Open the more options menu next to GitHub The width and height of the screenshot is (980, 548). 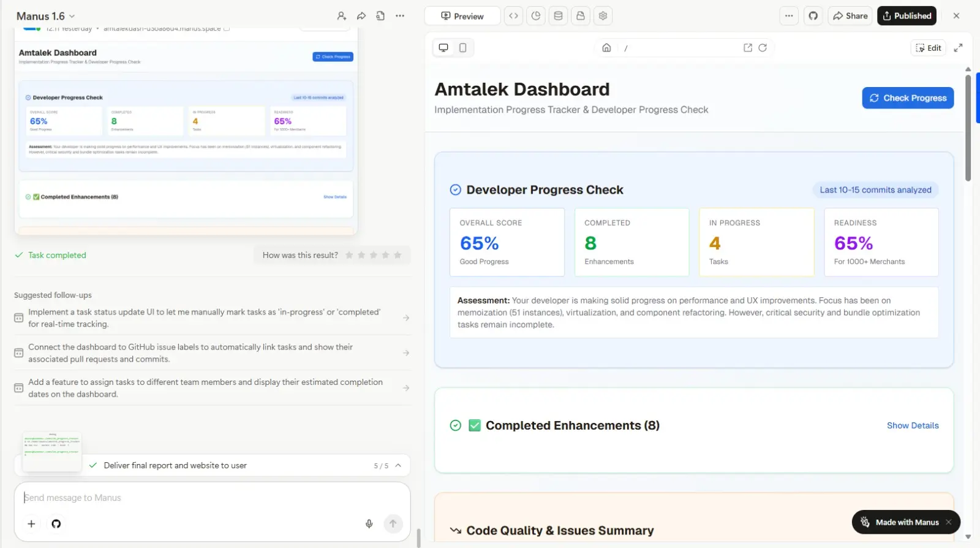[x=788, y=16]
